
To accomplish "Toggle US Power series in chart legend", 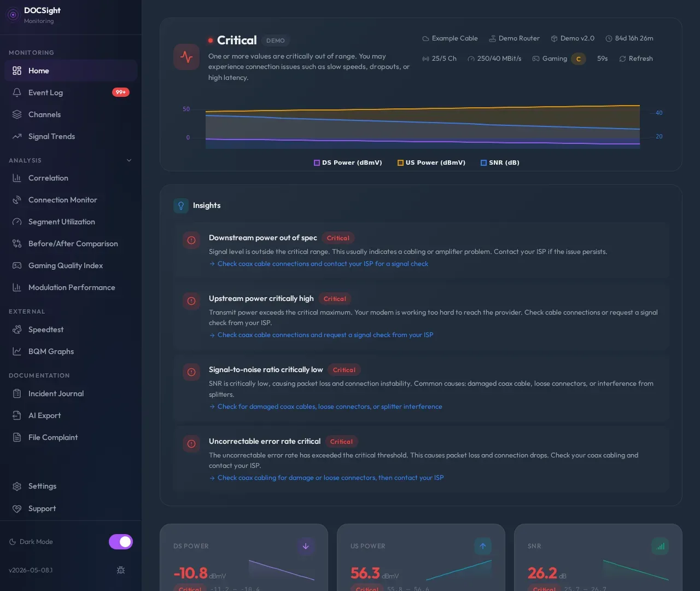I will [431, 163].
